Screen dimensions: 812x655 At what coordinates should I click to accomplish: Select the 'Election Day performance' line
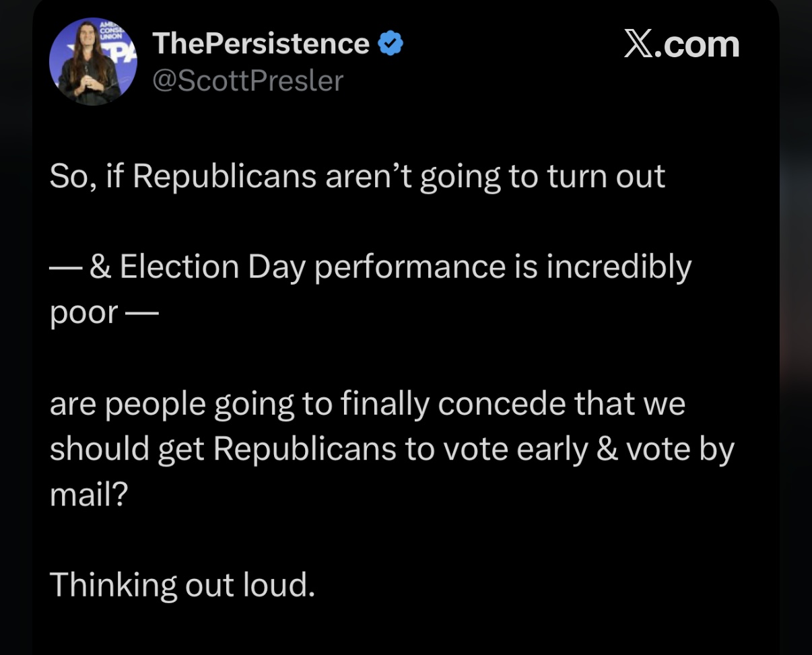tap(370, 267)
